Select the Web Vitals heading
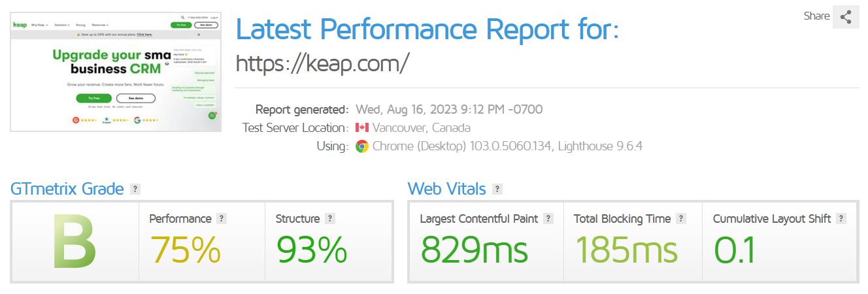Image resolution: width=868 pixels, height=294 pixels. click(446, 189)
